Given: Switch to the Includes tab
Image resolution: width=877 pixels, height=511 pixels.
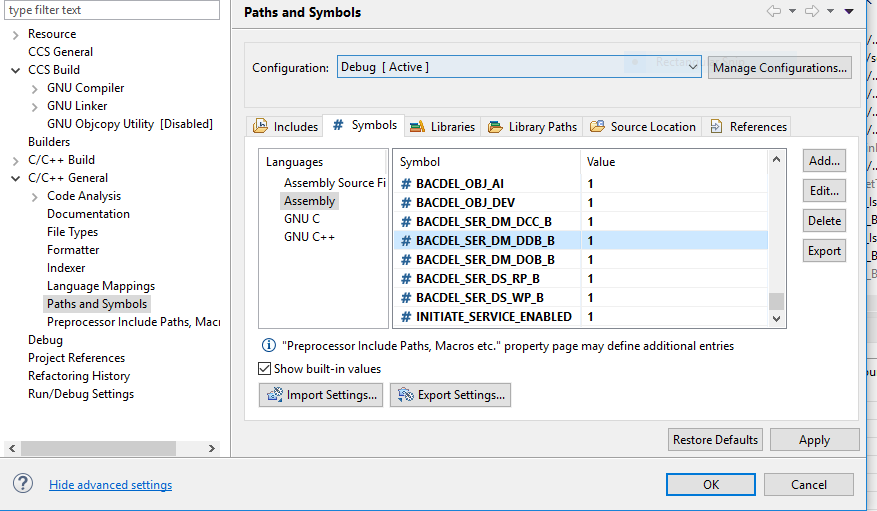Looking at the screenshot, I should (286, 127).
